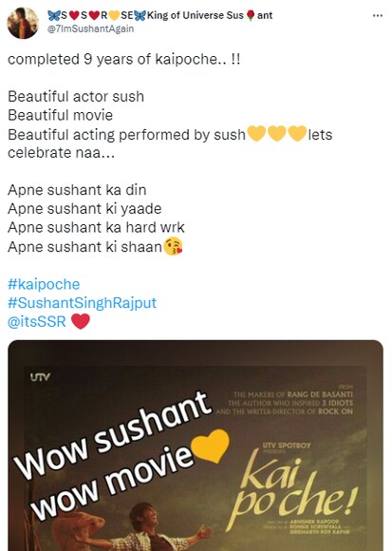
Task: Open the profile via the display name with the butterfly emojis
Action: coord(160,15)
